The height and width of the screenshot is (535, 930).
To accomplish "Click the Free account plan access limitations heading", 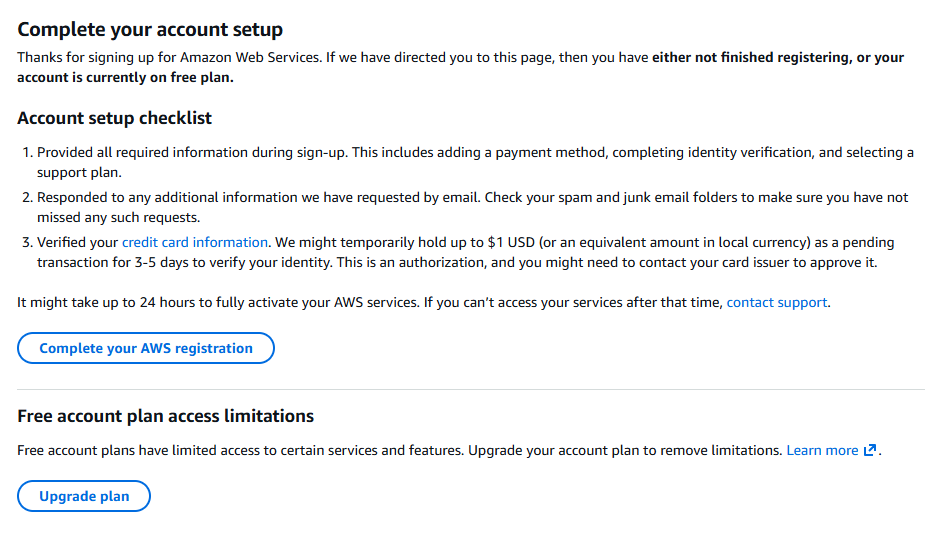I will coord(165,416).
